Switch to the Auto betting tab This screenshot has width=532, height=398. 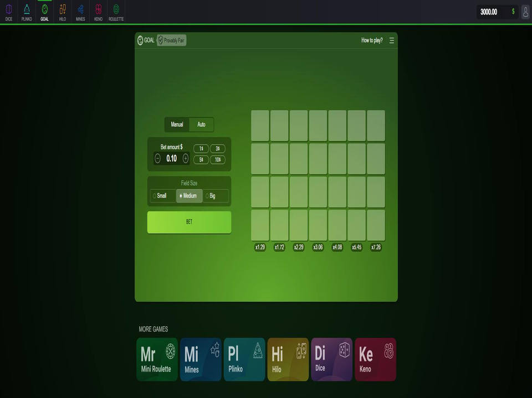[201, 125]
